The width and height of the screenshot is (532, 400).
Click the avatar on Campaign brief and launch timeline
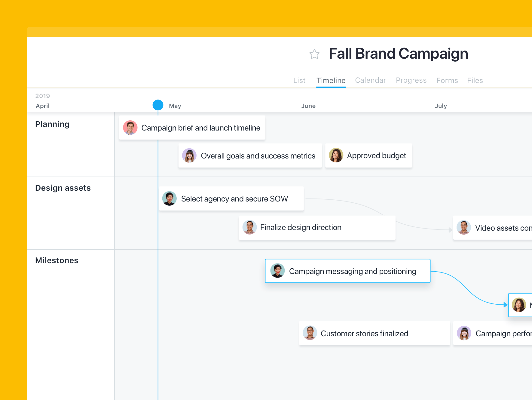click(130, 128)
